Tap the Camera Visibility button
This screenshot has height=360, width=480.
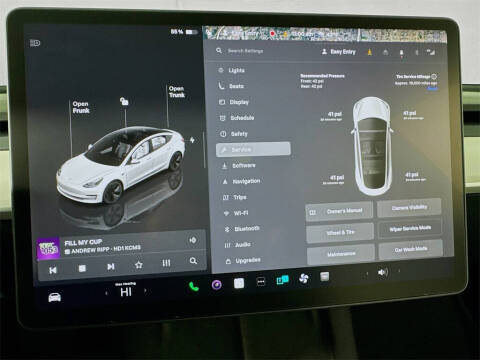point(409,207)
